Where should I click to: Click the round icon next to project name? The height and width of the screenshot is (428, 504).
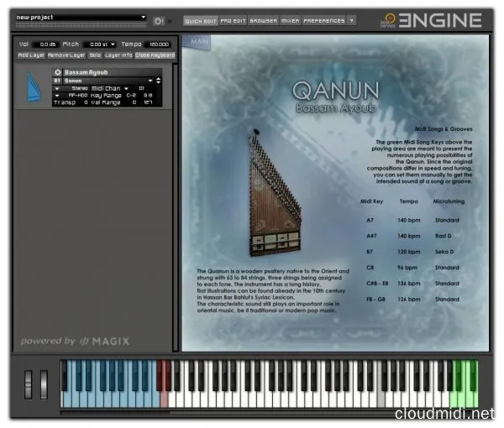tap(159, 20)
